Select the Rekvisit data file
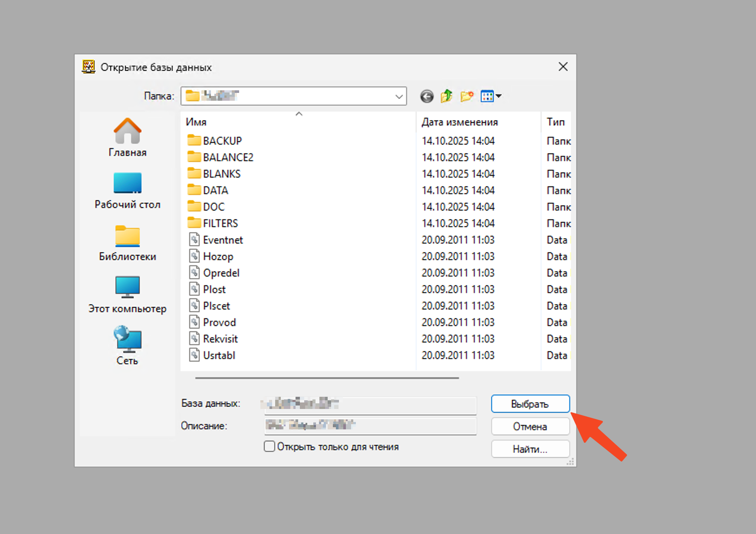This screenshot has width=756, height=534. point(220,339)
